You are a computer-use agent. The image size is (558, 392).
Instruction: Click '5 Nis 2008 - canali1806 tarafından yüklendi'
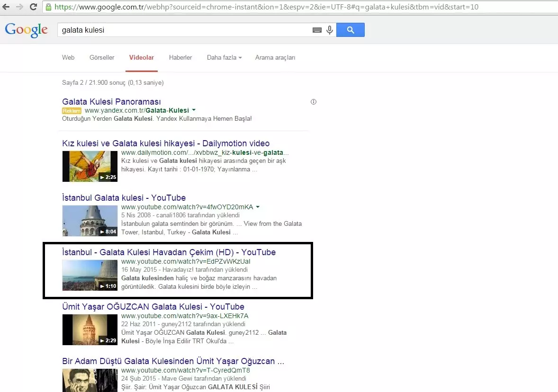[180, 215]
